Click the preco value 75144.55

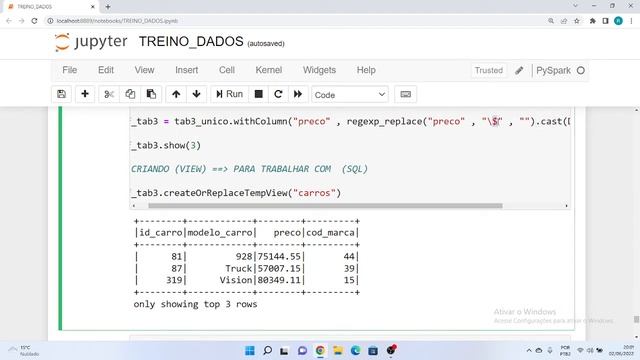(x=279, y=256)
